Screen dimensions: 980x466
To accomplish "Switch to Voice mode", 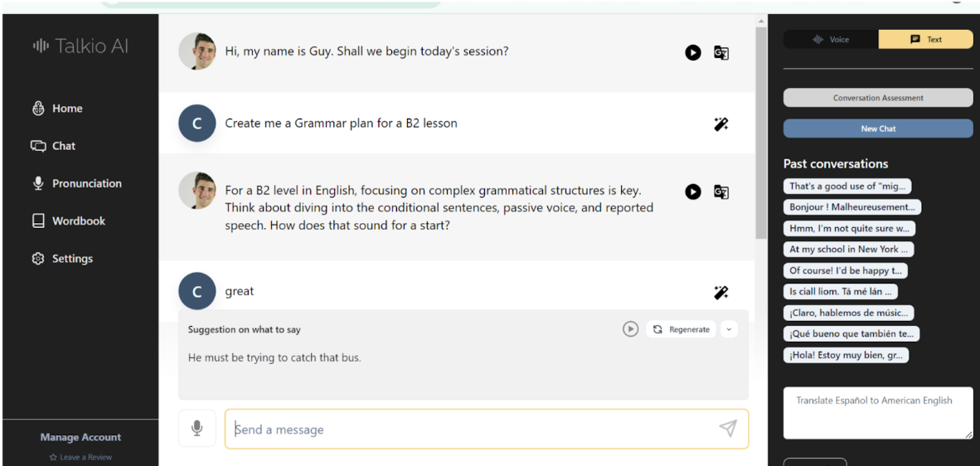I will coord(832,39).
